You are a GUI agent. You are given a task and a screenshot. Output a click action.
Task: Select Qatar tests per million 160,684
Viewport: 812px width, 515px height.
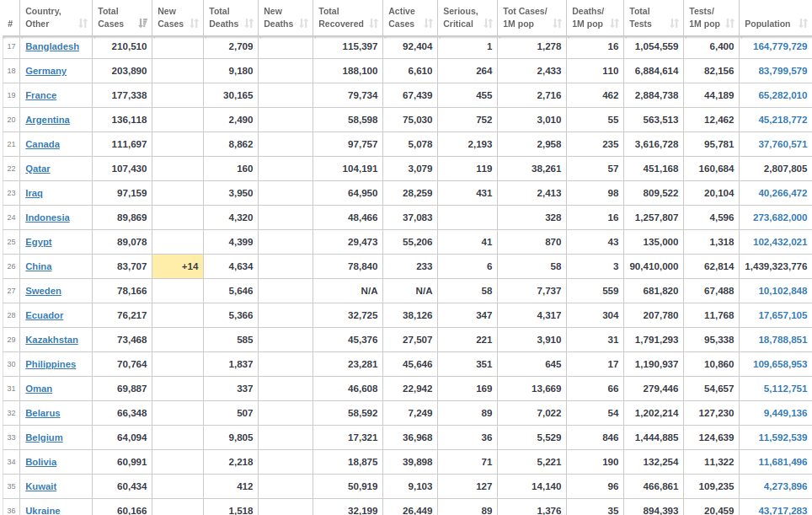pos(716,169)
